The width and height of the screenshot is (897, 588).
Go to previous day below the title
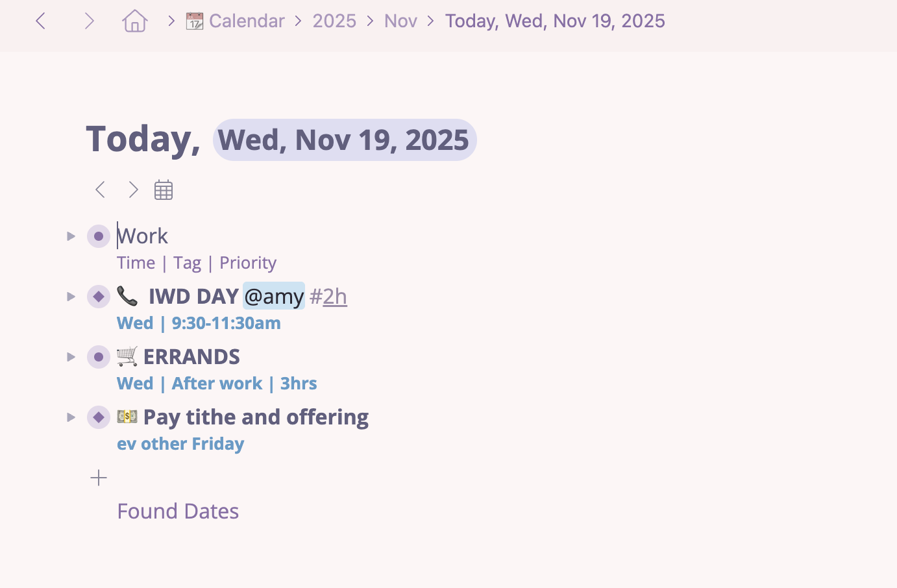[100, 190]
